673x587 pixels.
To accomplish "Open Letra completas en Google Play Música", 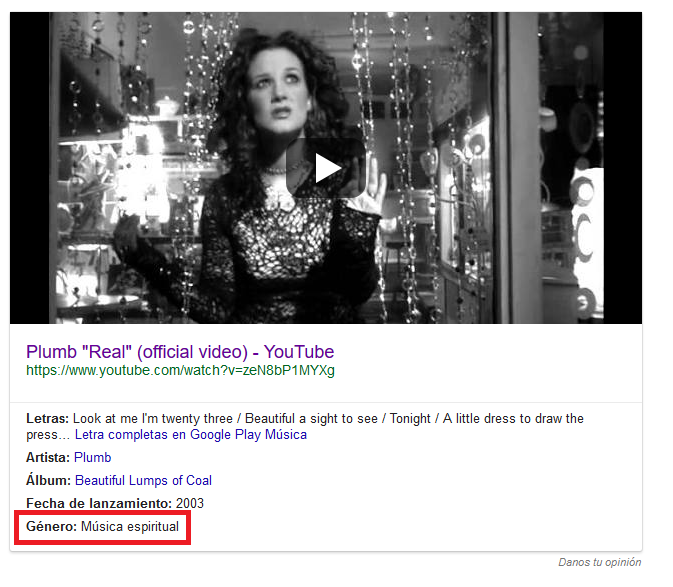I will tap(191, 435).
